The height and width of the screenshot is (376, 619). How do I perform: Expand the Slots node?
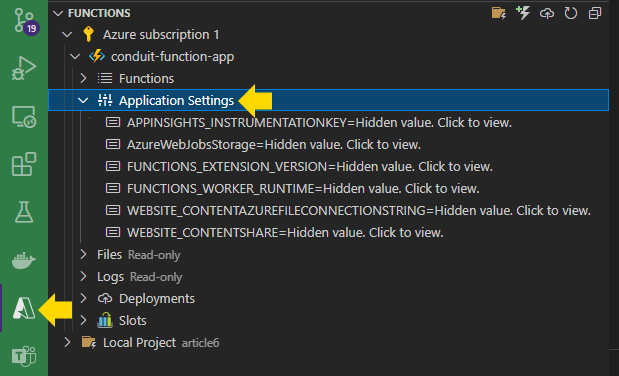click(x=83, y=320)
